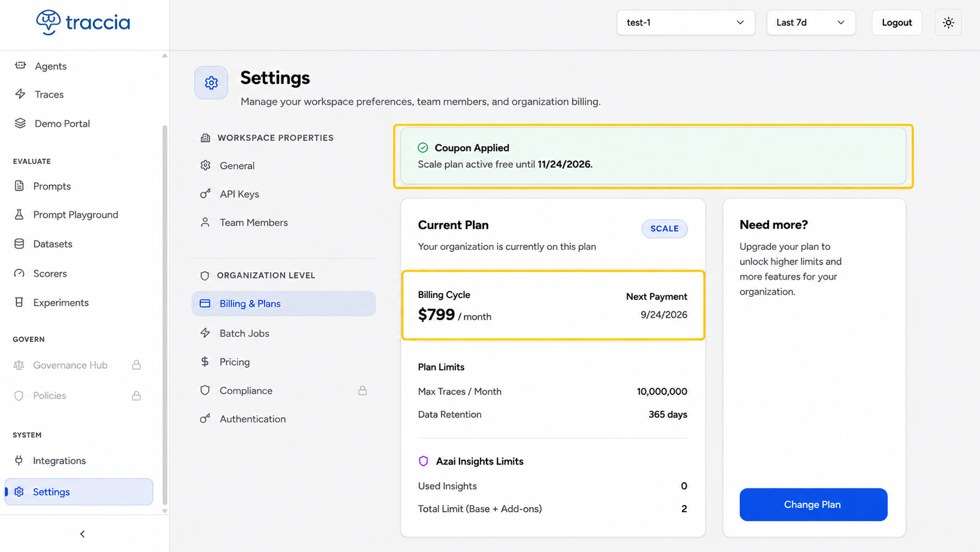Click the API Keys key icon
The width and height of the screenshot is (980, 552).
(205, 194)
